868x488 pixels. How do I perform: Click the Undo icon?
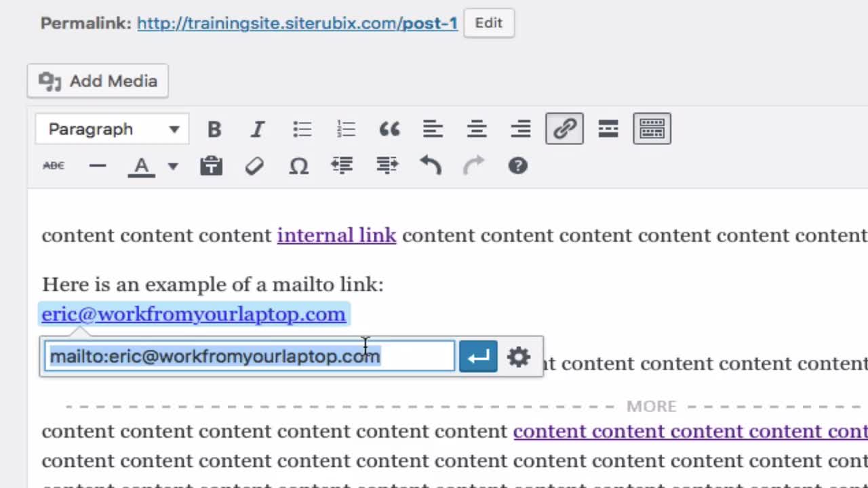pos(431,165)
